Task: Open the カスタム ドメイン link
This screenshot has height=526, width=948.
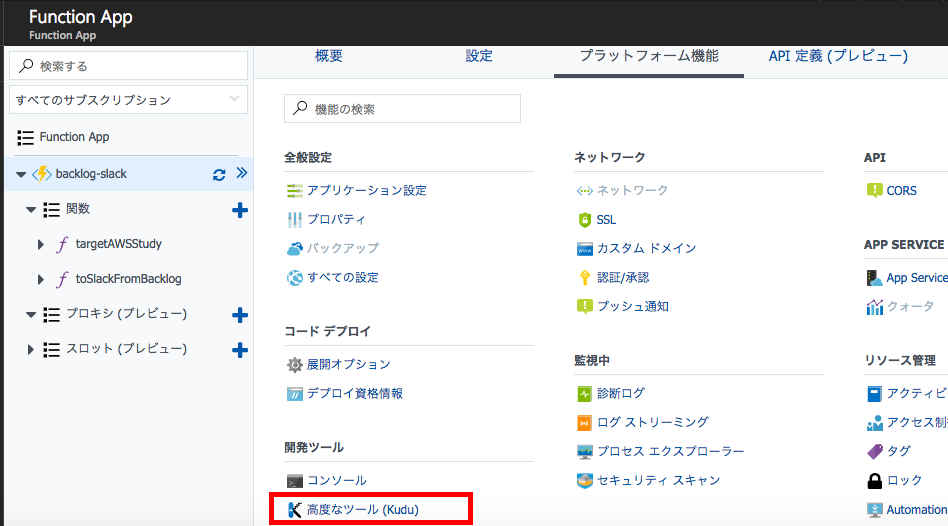Action: [x=646, y=248]
